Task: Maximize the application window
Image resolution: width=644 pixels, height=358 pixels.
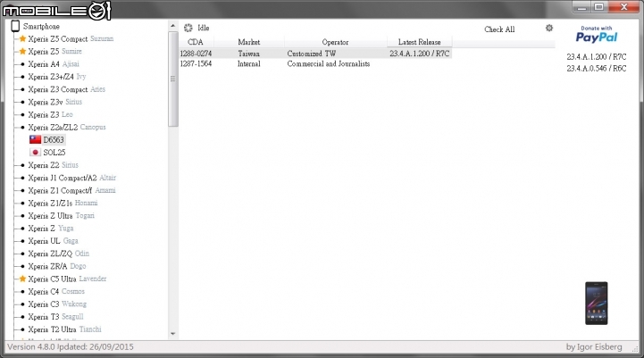Action: [x=599, y=6]
